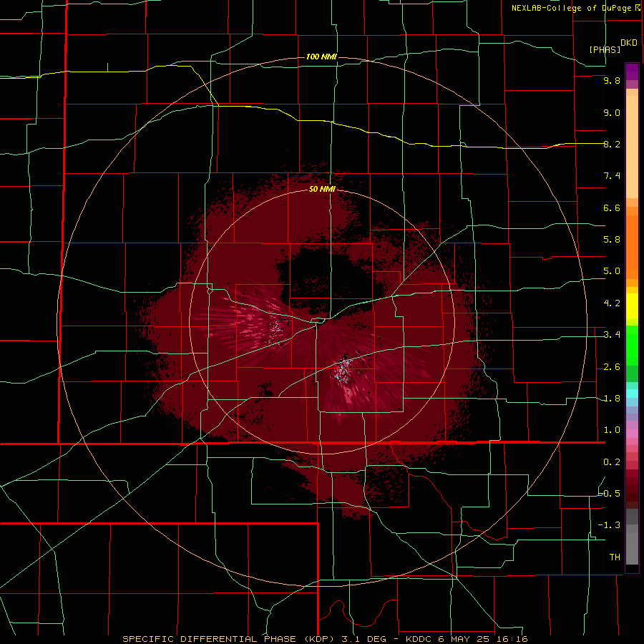Click the 4.2 color scale value
The height and width of the screenshot is (644, 644).
point(612,303)
